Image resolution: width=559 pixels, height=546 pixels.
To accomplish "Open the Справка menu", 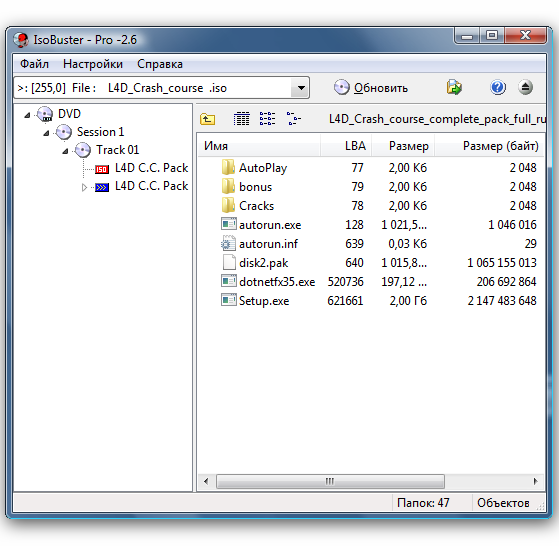I will [x=160, y=64].
